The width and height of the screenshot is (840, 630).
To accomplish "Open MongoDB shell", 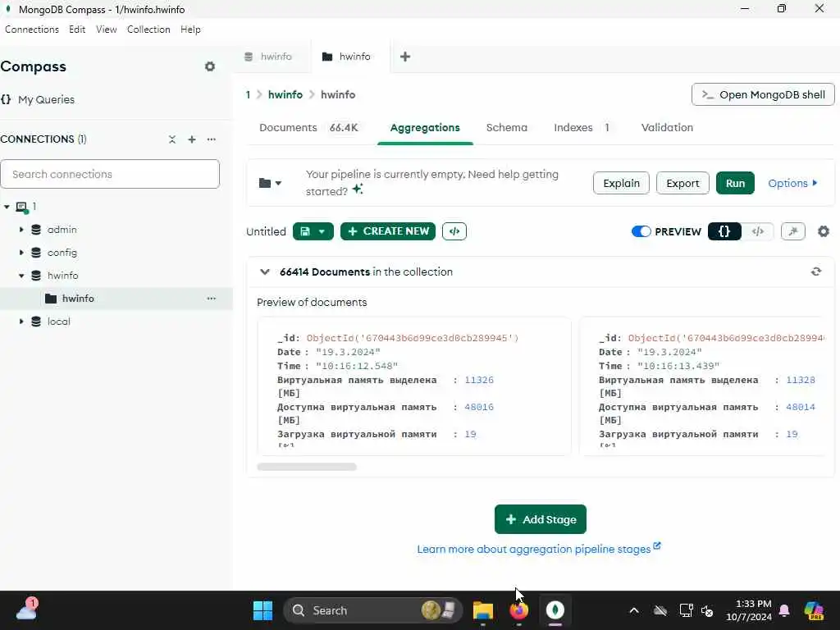I will [x=763, y=95].
